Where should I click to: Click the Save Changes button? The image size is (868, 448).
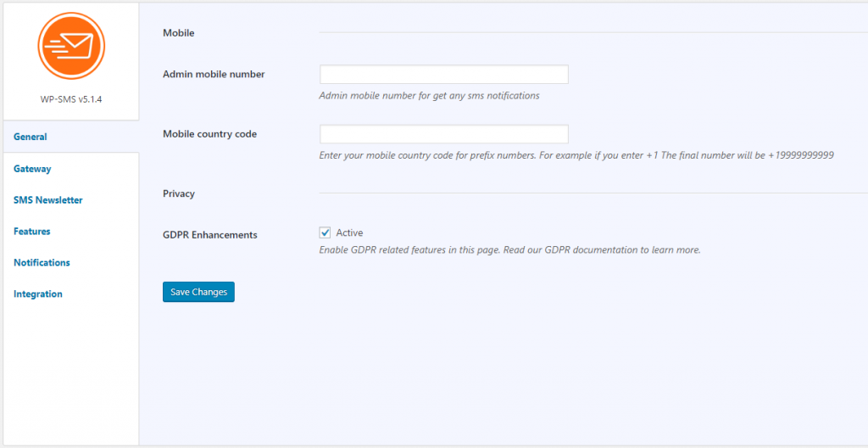point(198,292)
